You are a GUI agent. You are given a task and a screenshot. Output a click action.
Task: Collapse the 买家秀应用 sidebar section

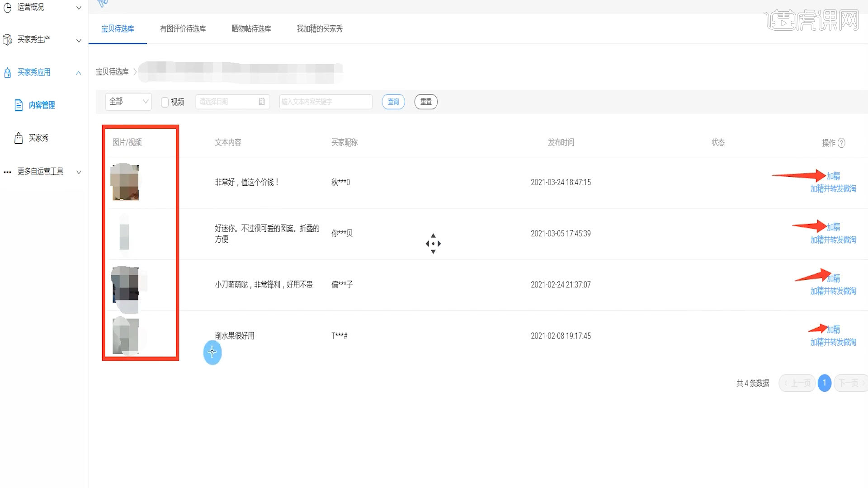(79, 73)
